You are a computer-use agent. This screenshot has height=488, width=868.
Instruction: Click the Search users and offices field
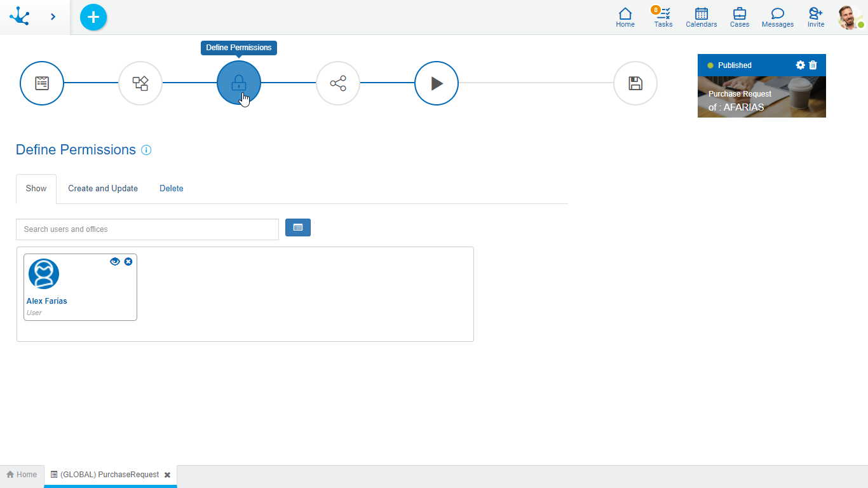147,229
